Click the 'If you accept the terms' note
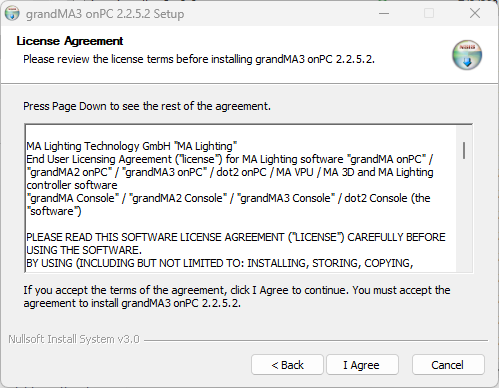499x388 pixels. (x=237, y=296)
